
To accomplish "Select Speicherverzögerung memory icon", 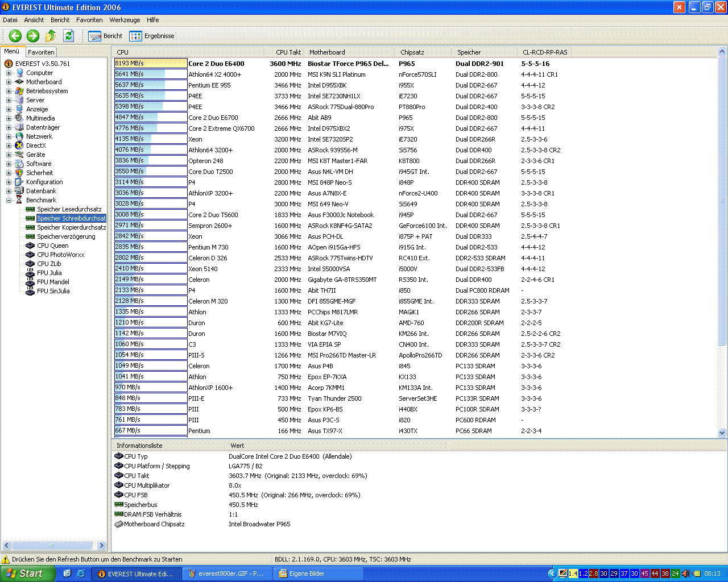I will point(30,236).
